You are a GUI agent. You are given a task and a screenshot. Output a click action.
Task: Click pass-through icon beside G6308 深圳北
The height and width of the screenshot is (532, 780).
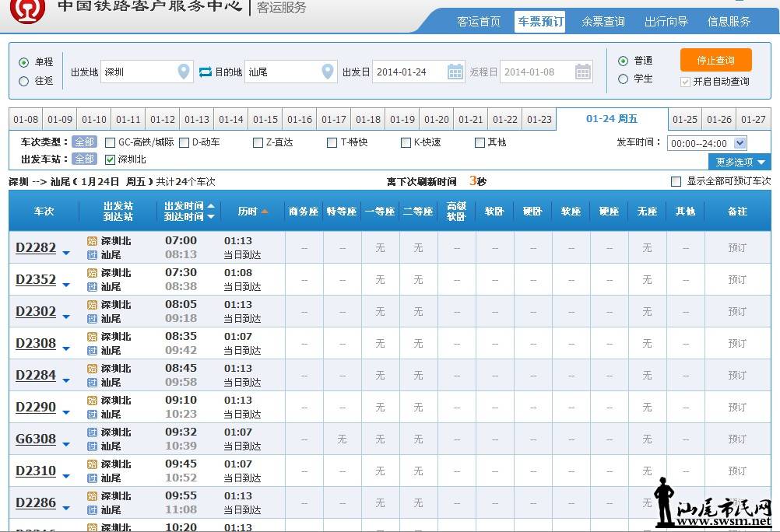click(x=92, y=432)
